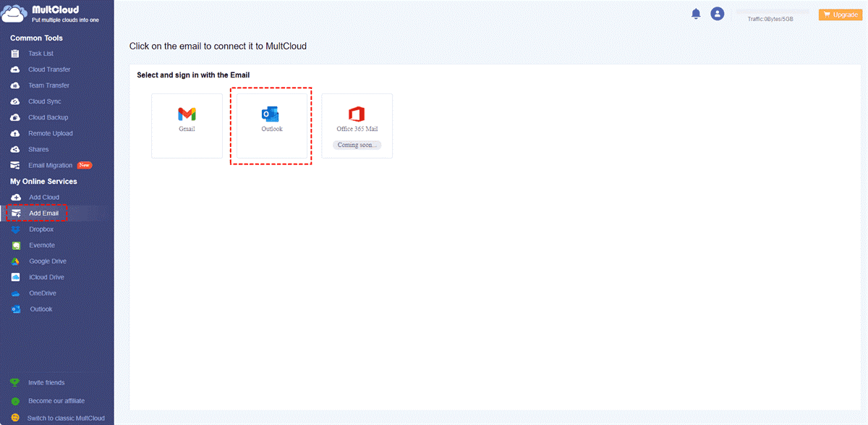Click the Gmail logo icon

click(x=187, y=114)
